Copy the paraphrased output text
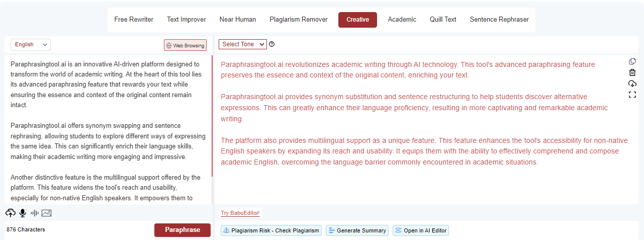Screen dimensions: 644x240 point(632,61)
